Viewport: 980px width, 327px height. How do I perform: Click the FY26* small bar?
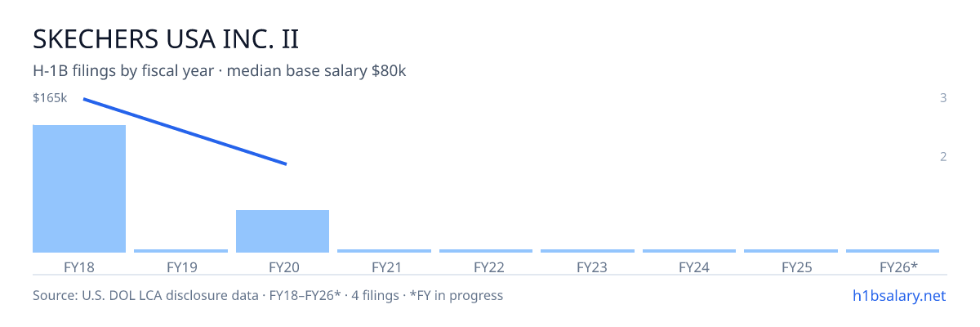[893, 251]
